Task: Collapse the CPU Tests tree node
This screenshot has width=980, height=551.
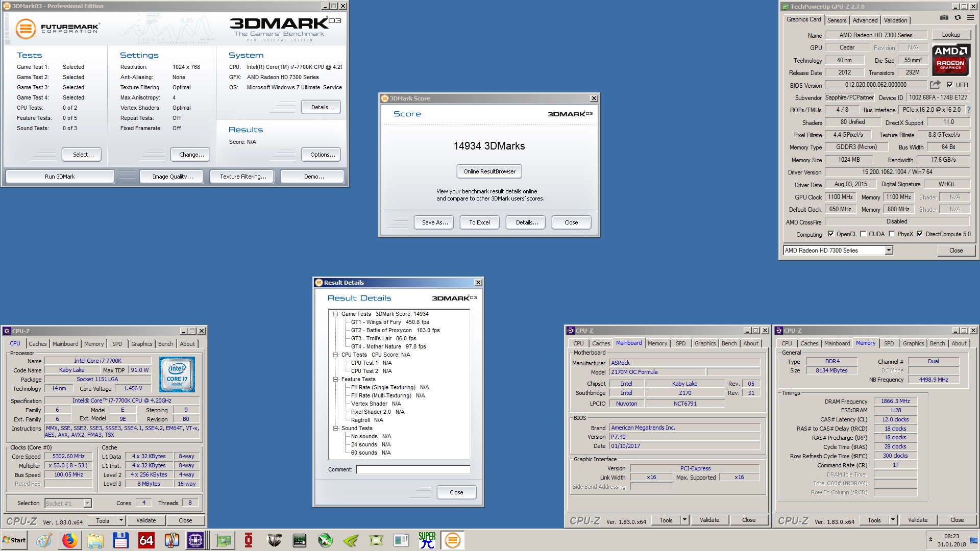Action: tap(336, 355)
